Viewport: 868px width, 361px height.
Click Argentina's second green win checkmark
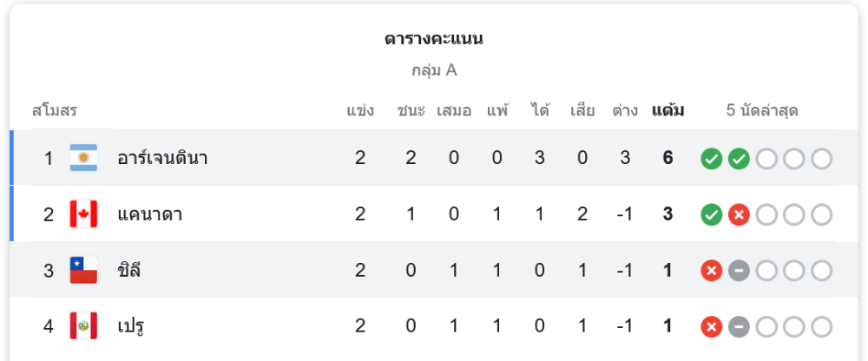click(739, 159)
